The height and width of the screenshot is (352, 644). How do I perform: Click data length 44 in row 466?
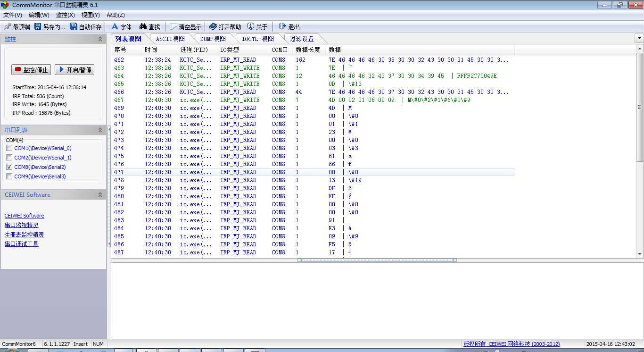click(x=299, y=92)
